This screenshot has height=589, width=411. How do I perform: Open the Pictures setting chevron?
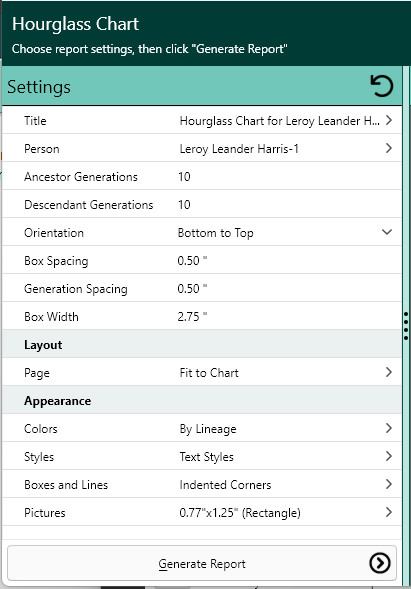pos(389,512)
